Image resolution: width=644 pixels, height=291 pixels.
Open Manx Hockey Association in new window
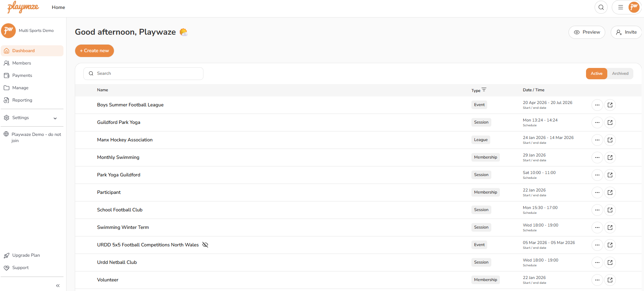pyautogui.click(x=610, y=140)
